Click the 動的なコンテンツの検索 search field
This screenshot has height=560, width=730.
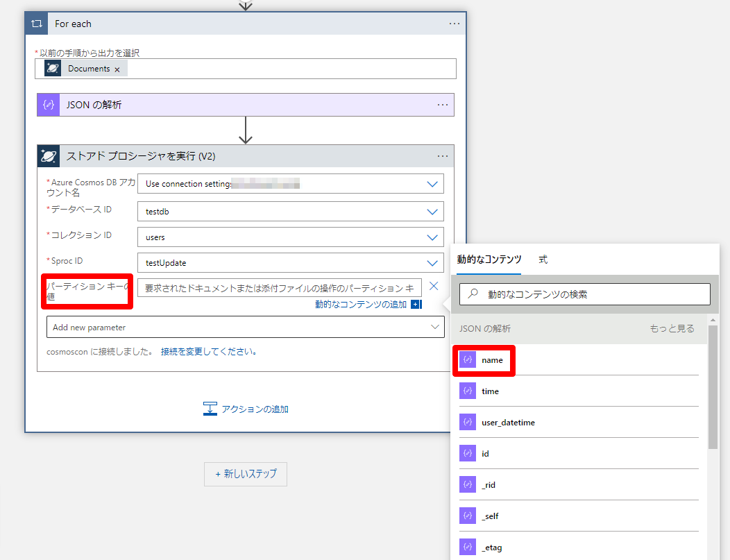(585, 294)
